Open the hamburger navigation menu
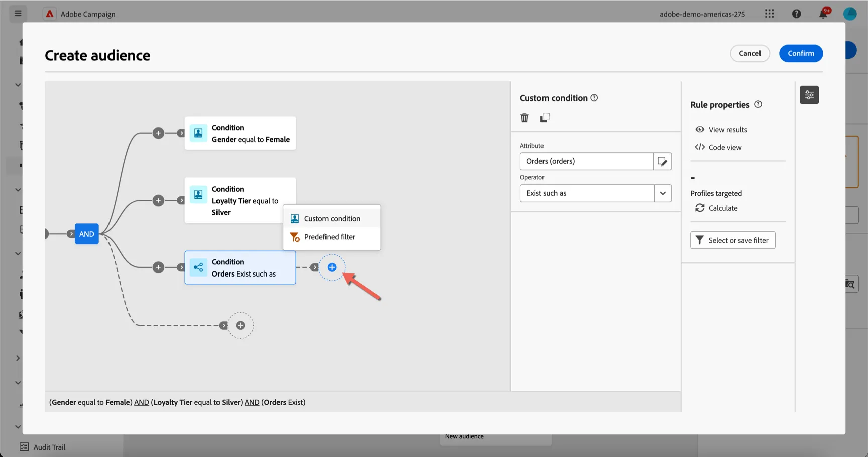Image resolution: width=868 pixels, height=457 pixels. (x=18, y=13)
